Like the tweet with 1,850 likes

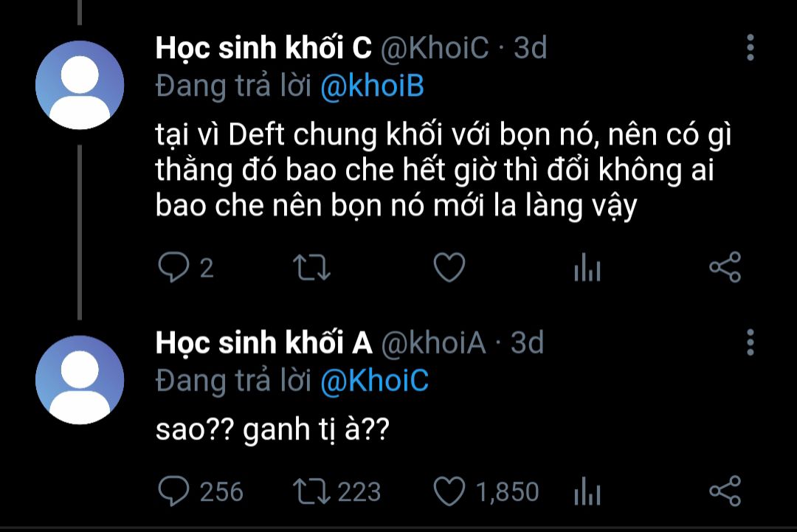(449, 491)
